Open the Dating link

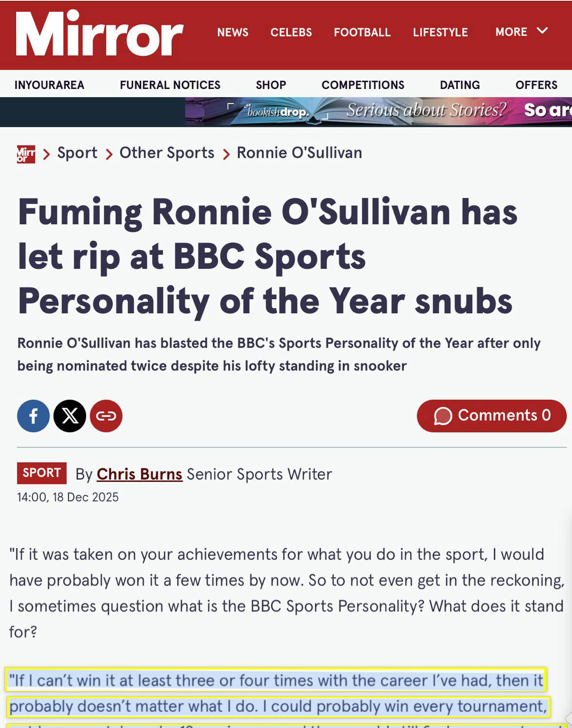coord(460,85)
